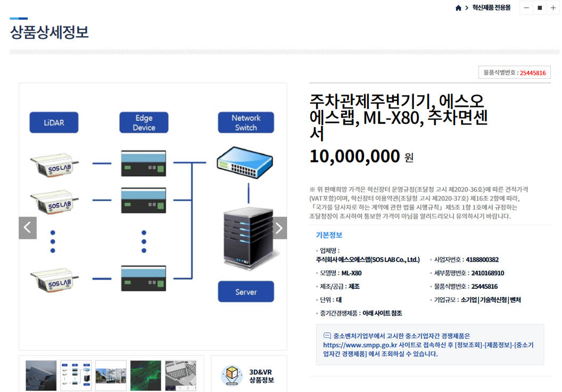Select the LiDAR camera photo thumbnail
Image resolution: width=562 pixels, height=392 pixels.
coord(40,375)
